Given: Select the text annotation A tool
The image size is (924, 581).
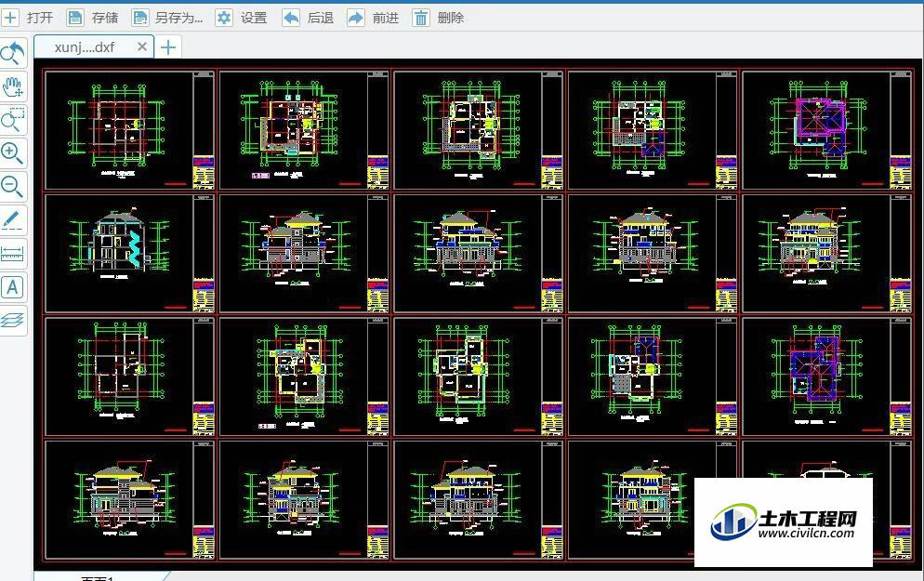Looking at the screenshot, I should pos(13,287).
